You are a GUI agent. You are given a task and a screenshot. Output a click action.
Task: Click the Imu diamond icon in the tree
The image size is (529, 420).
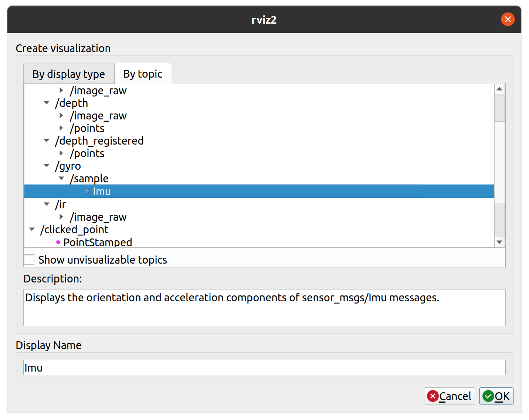click(x=87, y=191)
